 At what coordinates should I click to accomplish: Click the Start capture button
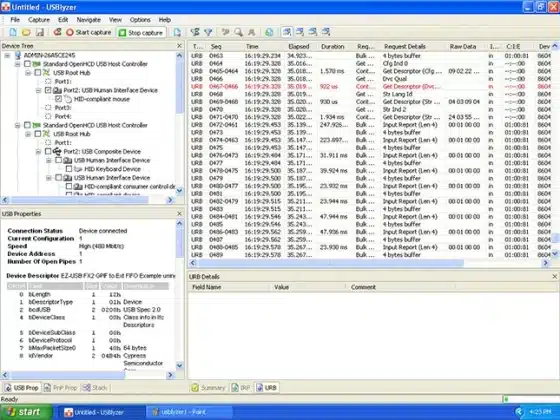tap(89, 32)
